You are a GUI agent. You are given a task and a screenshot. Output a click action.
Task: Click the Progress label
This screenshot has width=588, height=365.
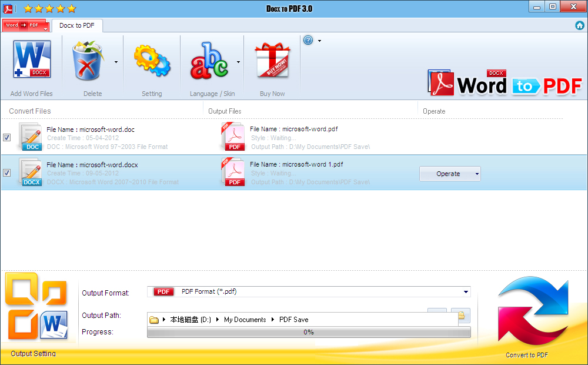pos(98,332)
